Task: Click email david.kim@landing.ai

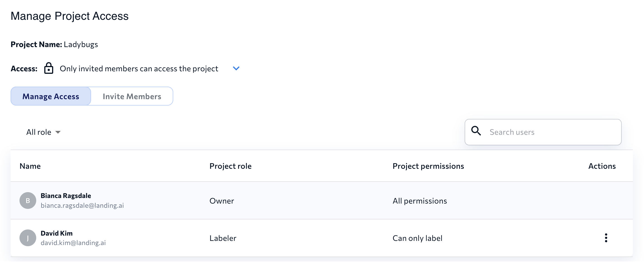Action: click(73, 243)
